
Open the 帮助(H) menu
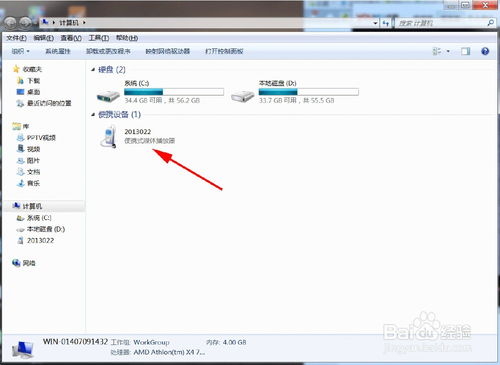tap(127, 38)
